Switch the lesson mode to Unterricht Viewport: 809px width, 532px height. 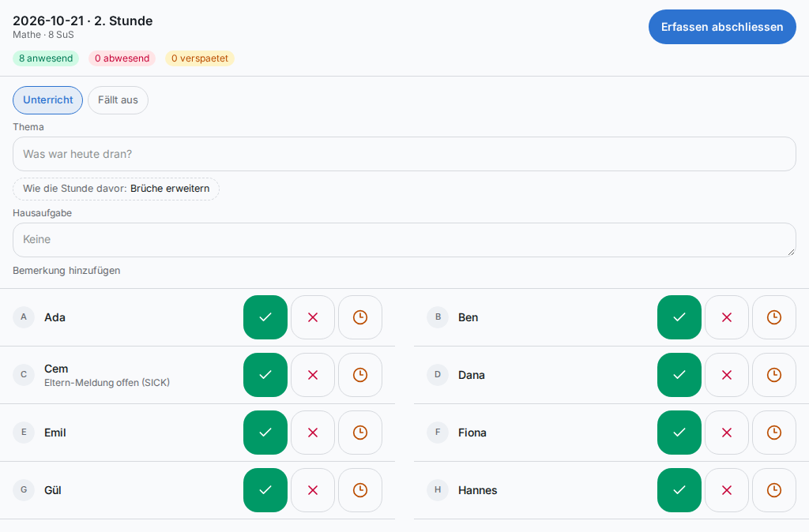pyautogui.click(x=47, y=100)
